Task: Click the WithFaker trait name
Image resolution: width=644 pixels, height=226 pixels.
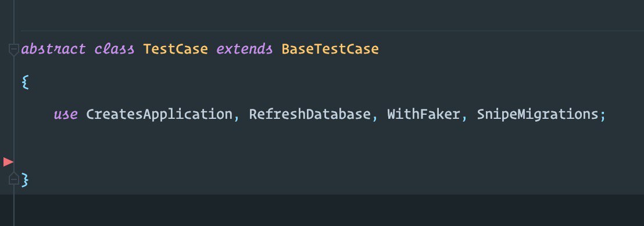Action: [x=424, y=114]
